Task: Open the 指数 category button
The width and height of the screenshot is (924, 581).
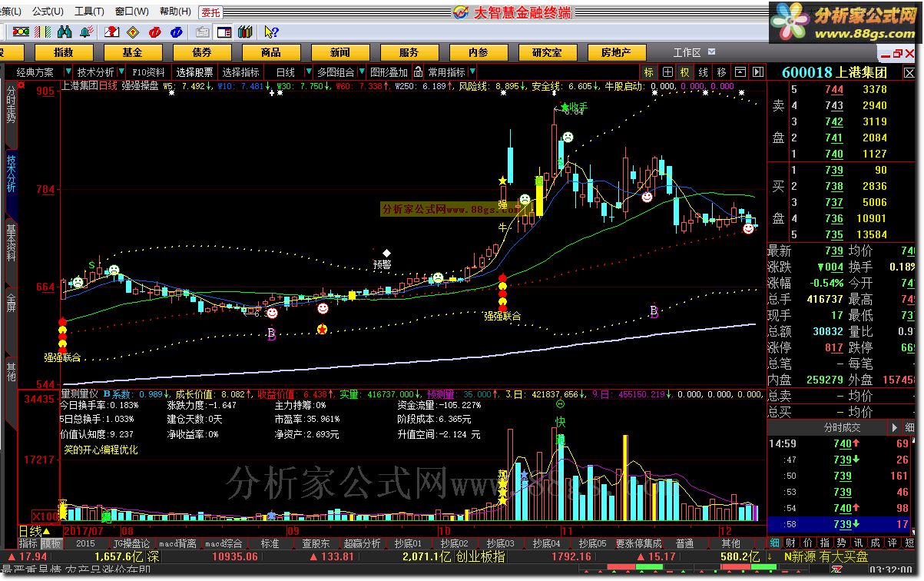Action: [64, 52]
